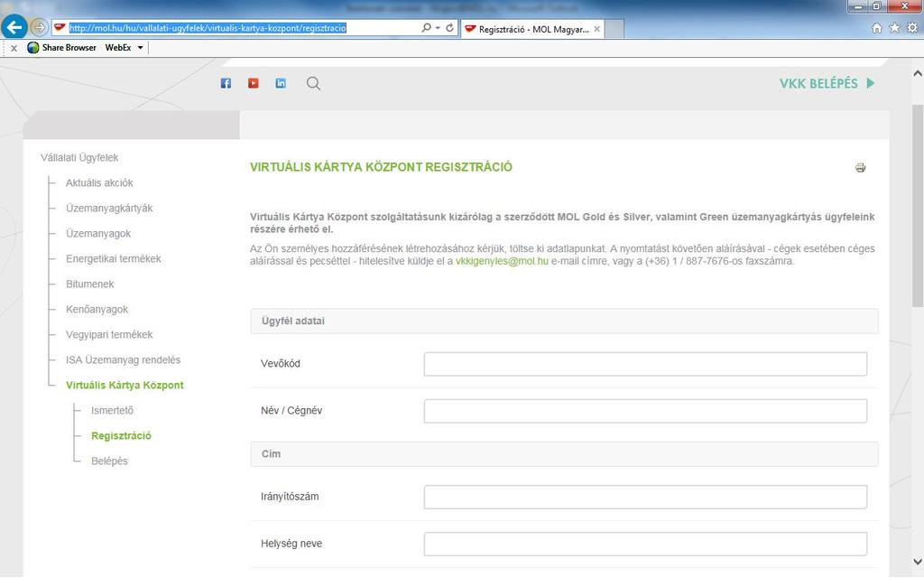
Task: Open MOL LinkedIn page icon
Action: point(281,83)
